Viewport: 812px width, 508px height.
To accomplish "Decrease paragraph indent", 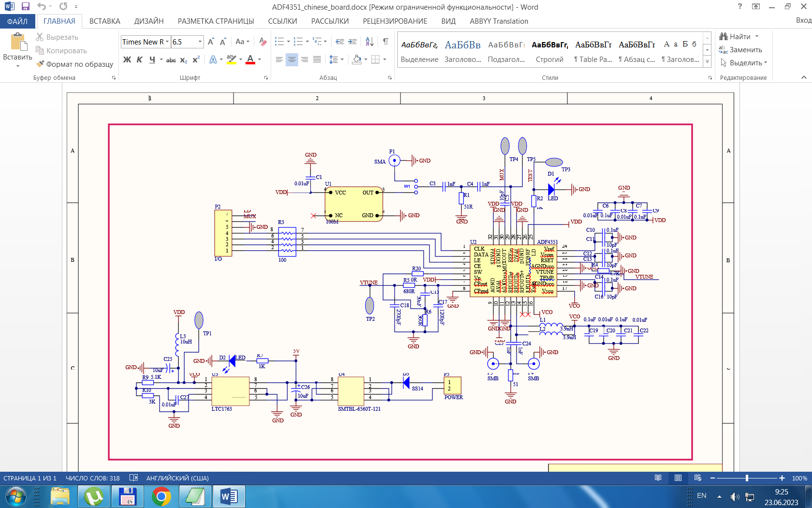I will (340, 42).
